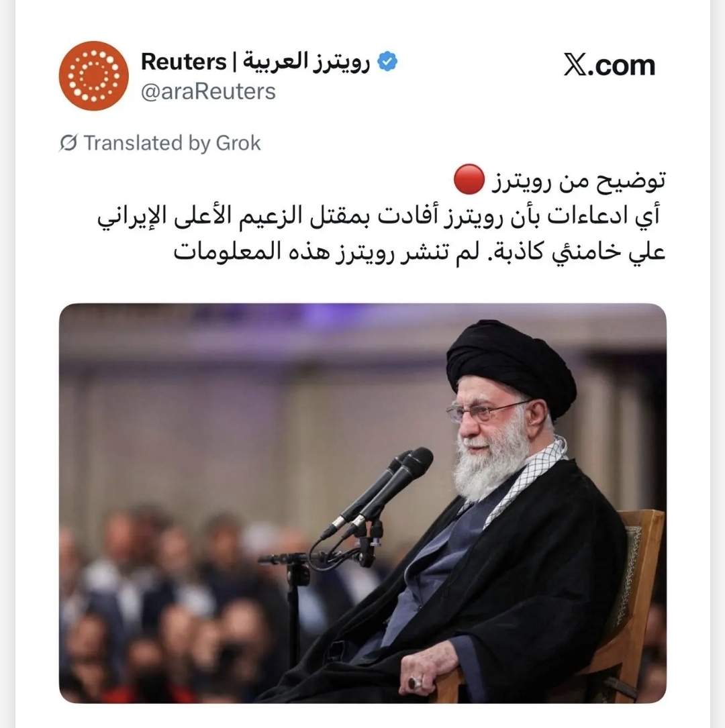
Task: Click the English 'Reuters' display name
Action: click(x=183, y=62)
